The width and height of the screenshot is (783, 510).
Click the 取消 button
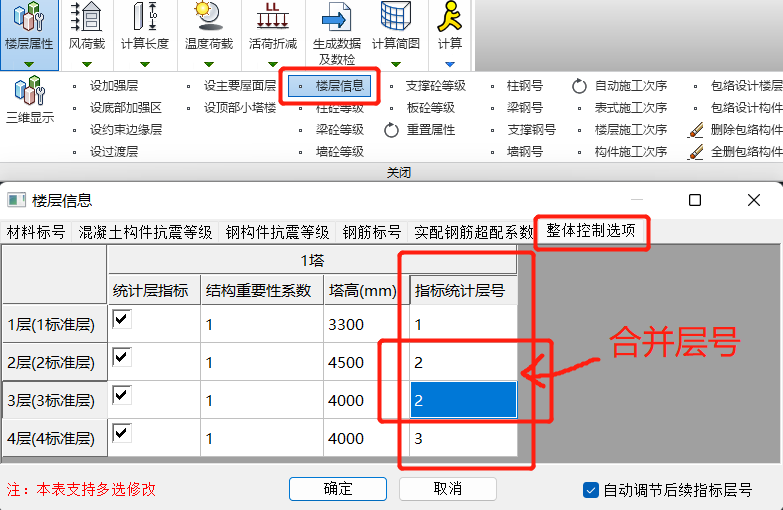click(x=448, y=489)
